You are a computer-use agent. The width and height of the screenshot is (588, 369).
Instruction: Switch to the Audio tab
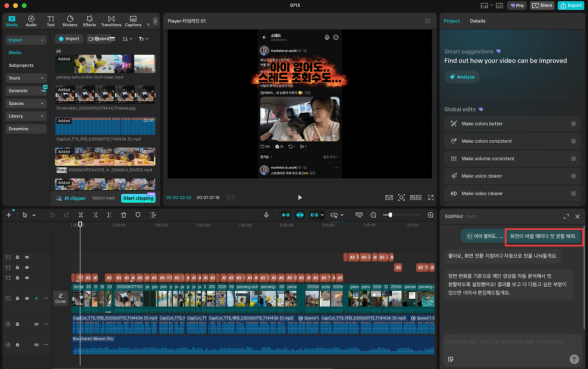[x=31, y=21]
